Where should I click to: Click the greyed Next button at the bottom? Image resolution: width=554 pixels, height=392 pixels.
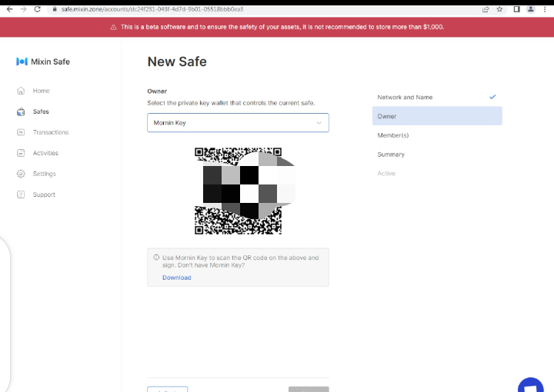[x=309, y=390]
